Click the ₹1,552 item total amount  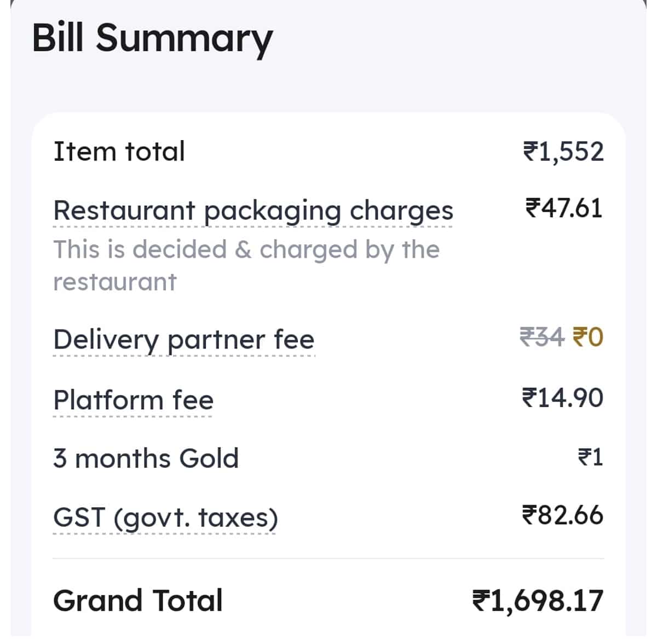click(x=563, y=152)
